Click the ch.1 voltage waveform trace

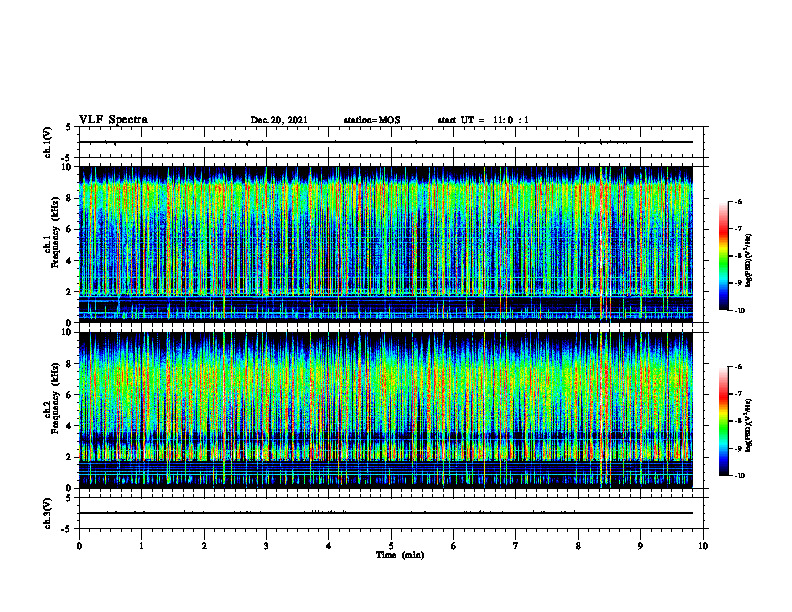point(386,142)
